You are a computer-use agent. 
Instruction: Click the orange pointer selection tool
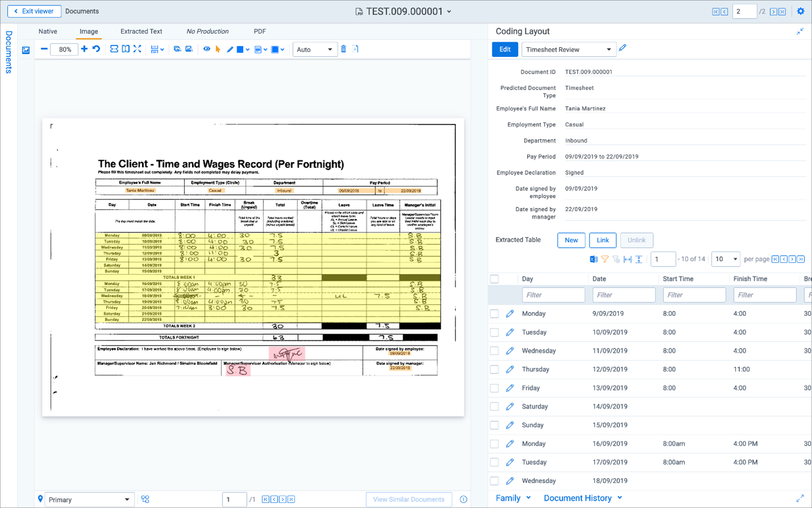coord(218,49)
